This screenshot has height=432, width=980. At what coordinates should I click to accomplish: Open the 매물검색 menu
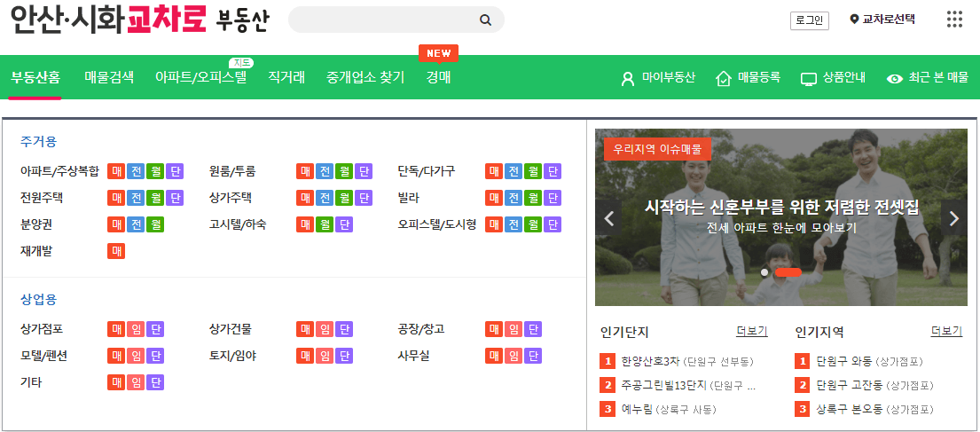click(x=109, y=77)
